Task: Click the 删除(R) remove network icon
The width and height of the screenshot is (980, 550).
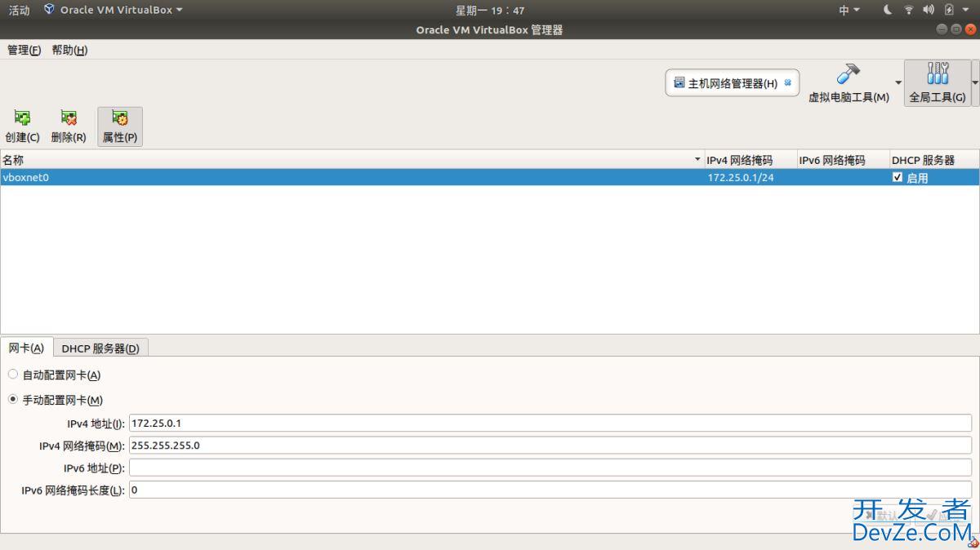Action: click(x=69, y=119)
